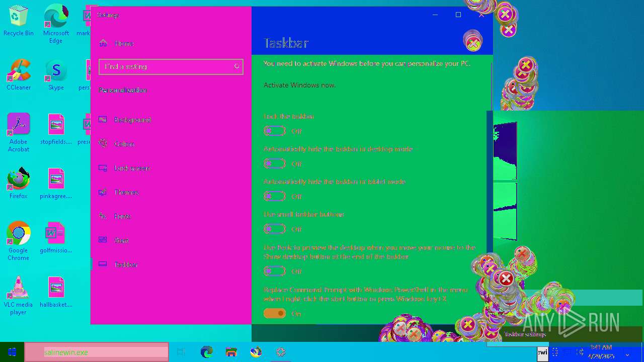Viewport: 644px width, 362px height.
Task: Open Skype desktop shortcut
Action: 56,75
